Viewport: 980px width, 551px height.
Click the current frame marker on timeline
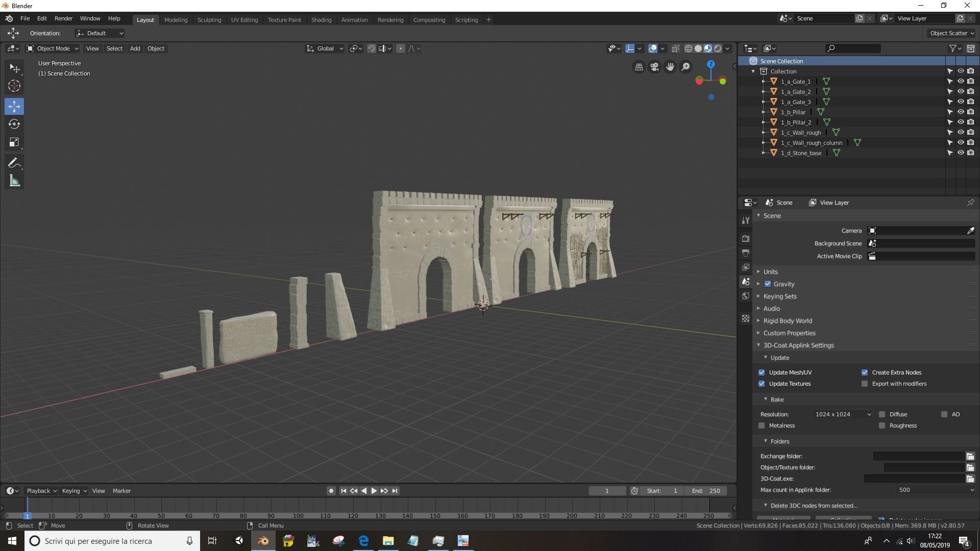[27, 516]
